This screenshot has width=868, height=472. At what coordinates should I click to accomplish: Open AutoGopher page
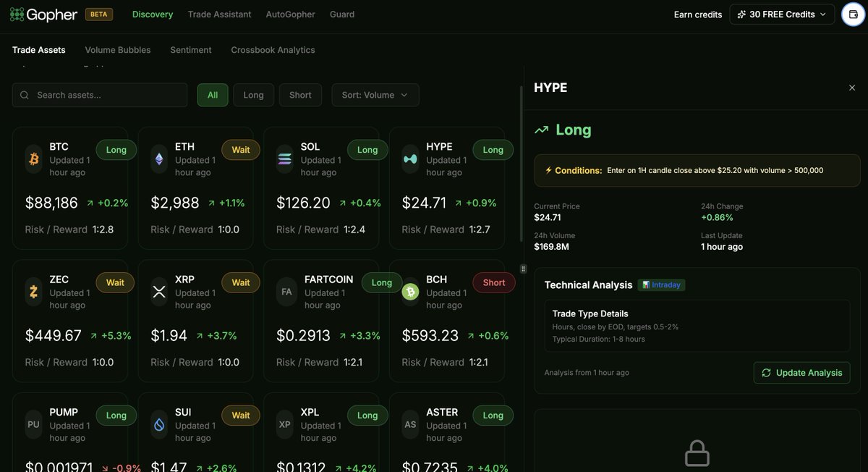pyautogui.click(x=291, y=14)
